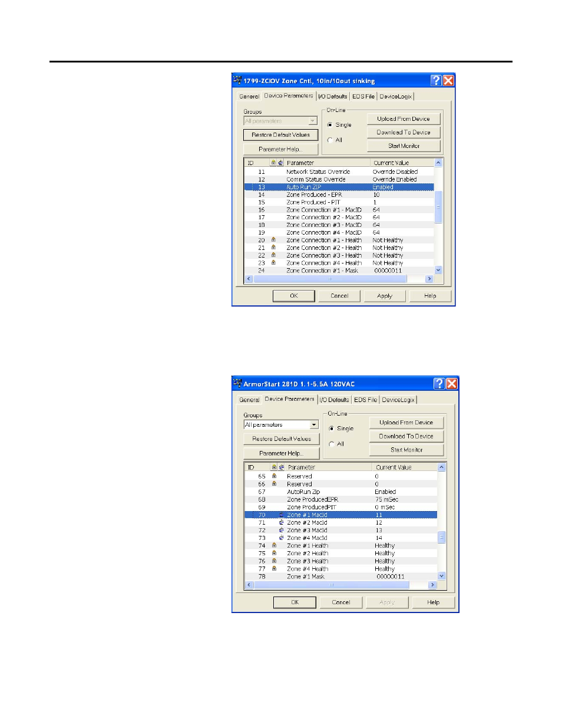Open the I/O Defaults tab in the ArmorStart window
This screenshot has width=562, height=728.
pos(335,400)
